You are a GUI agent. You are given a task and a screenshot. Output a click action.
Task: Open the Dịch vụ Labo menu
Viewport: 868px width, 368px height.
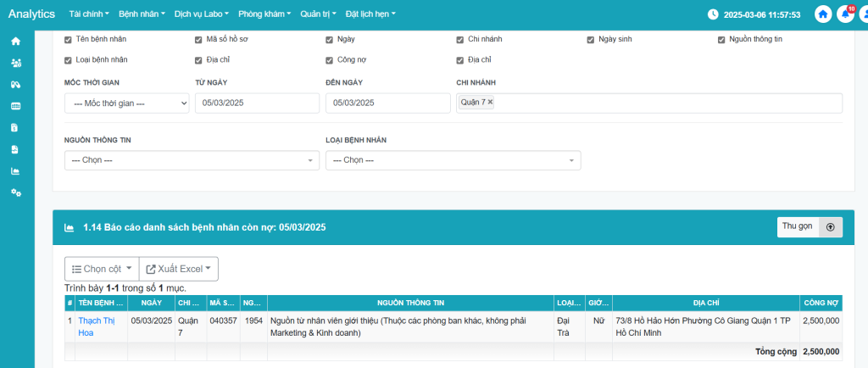[x=202, y=14]
